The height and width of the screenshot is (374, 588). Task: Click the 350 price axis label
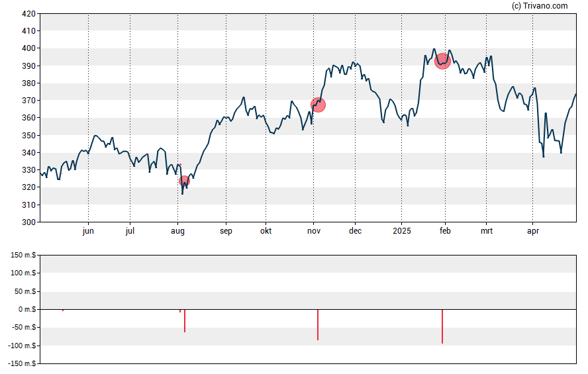click(x=28, y=135)
